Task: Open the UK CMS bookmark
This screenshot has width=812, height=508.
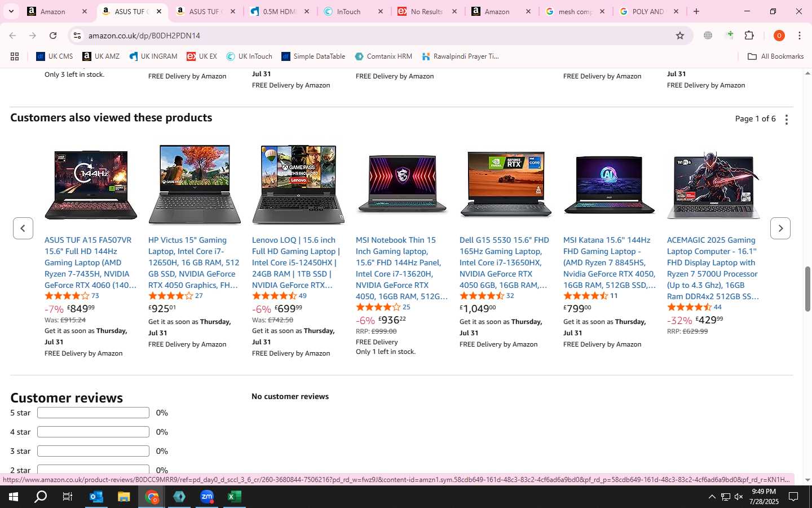Action: click(55, 56)
